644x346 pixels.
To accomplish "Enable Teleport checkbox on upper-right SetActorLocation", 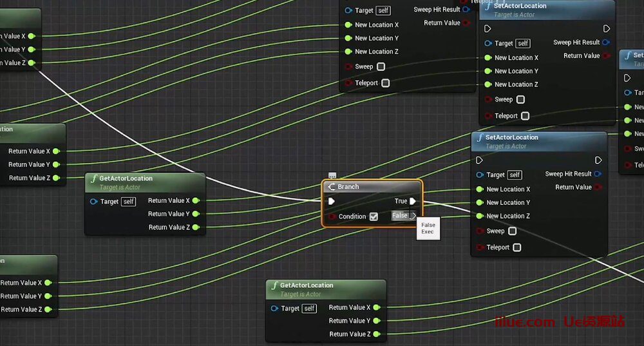I will [526, 116].
